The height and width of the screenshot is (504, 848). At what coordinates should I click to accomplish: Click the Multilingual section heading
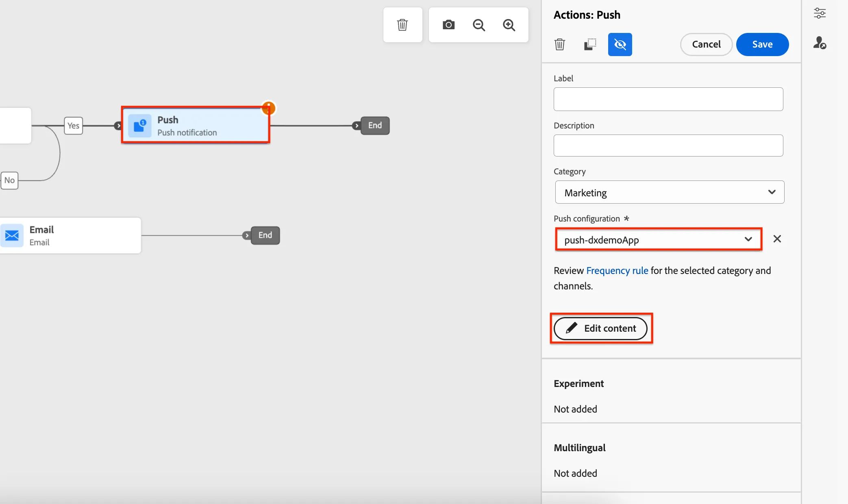(x=580, y=448)
